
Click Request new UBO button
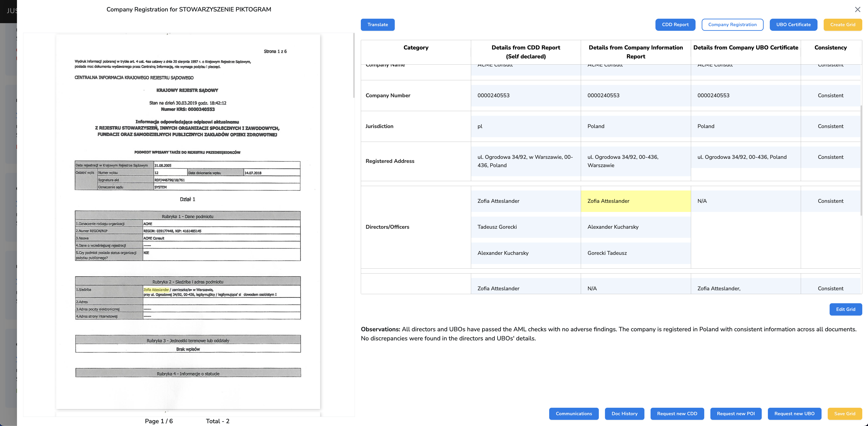(x=794, y=413)
